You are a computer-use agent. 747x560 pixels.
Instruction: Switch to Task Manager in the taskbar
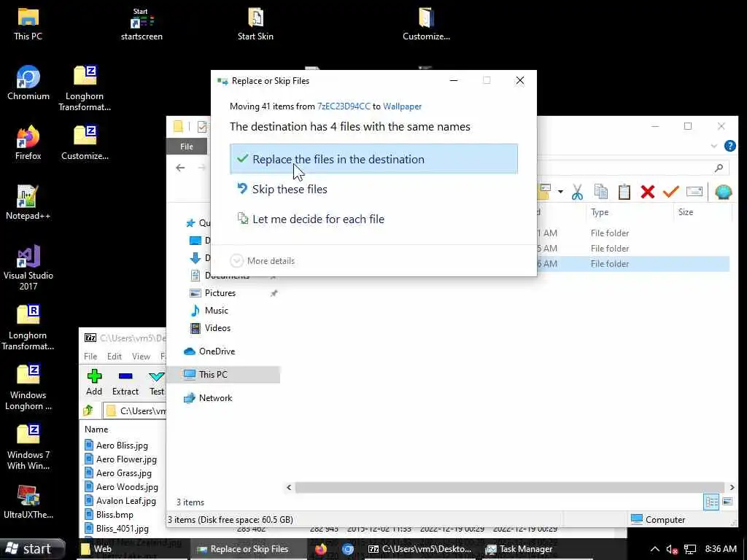[x=519, y=549]
